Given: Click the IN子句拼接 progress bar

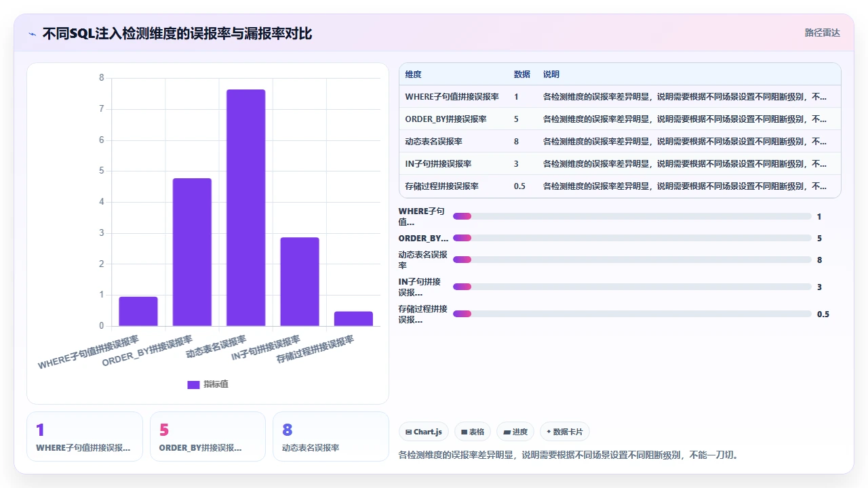Looking at the screenshot, I should 632,287.
